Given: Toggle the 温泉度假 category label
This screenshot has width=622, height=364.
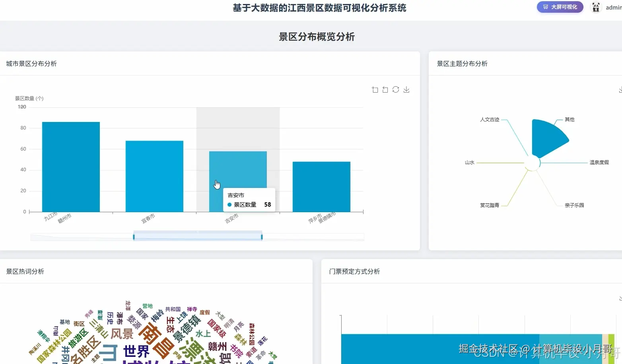Looking at the screenshot, I should (599, 162).
